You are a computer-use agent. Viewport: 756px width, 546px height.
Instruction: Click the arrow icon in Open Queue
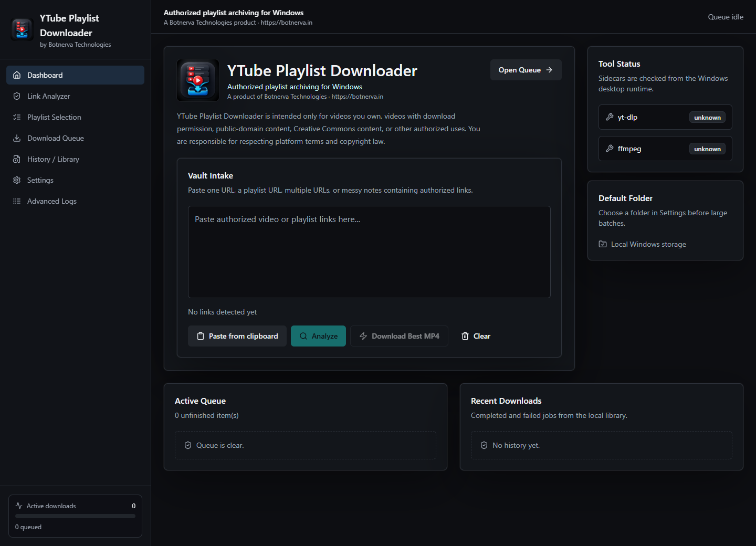[549, 70]
